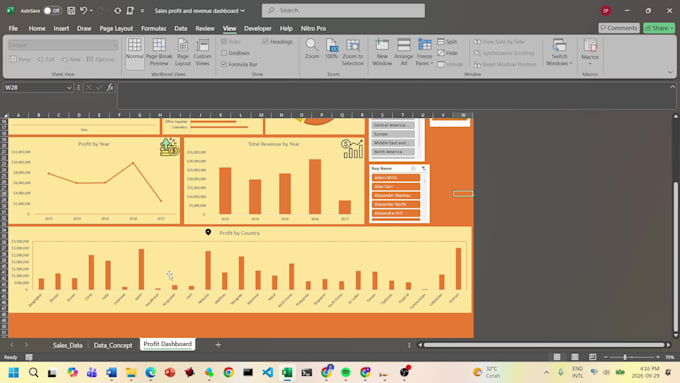Click the Page Break Preview status bar icon
This screenshot has width=680, height=383.
pyautogui.click(x=592, y=357)
